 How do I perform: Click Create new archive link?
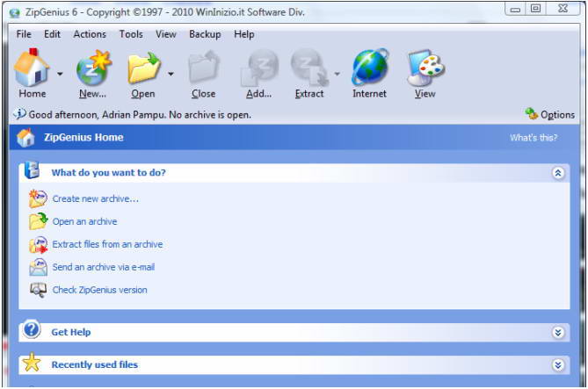95,198
